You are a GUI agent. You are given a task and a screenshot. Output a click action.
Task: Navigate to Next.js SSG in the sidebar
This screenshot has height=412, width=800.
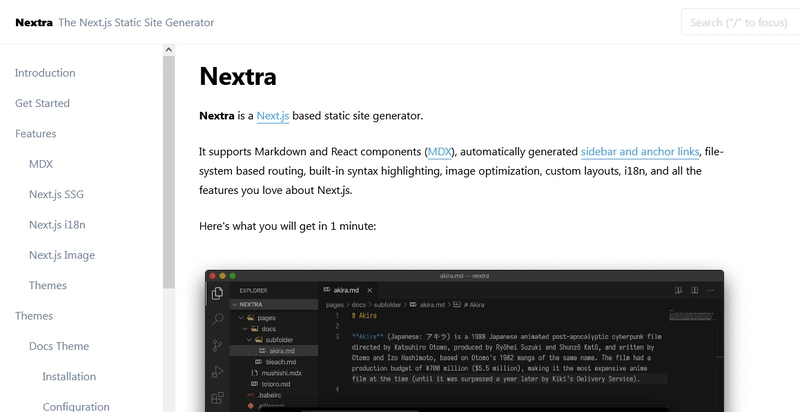pos(56,194)
